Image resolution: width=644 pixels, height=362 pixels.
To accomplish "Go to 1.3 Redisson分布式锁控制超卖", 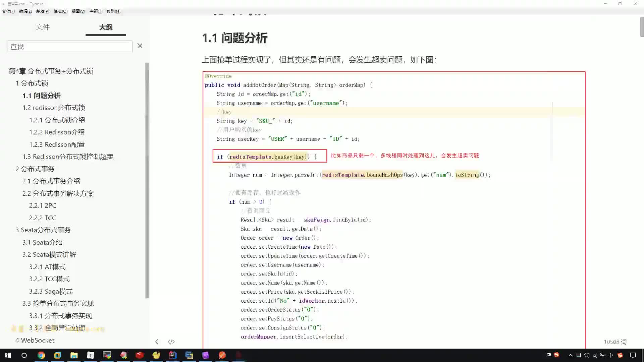I will pyautogui.click(x=68, y=157).
